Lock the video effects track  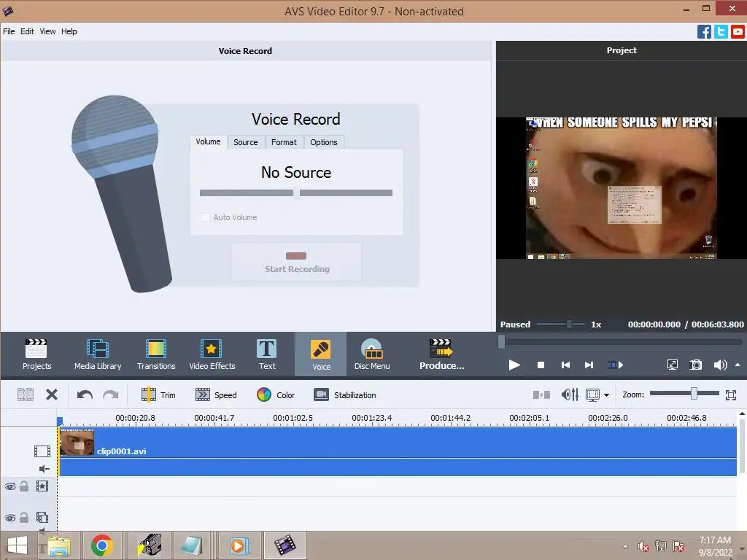[x=24, y=486]
